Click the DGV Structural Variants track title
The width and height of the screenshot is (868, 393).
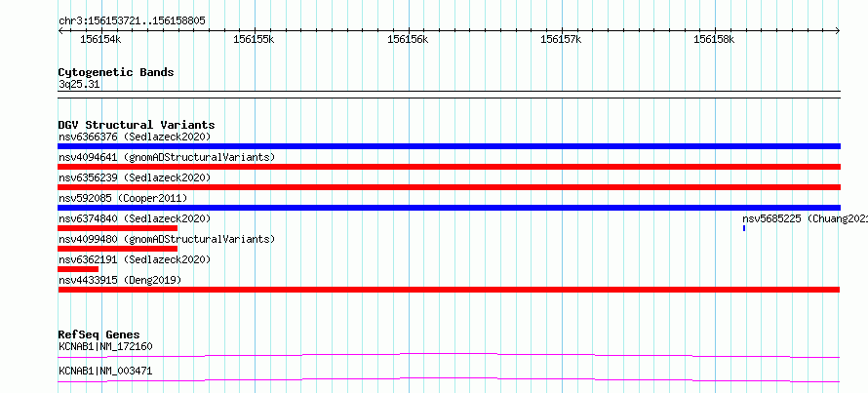click(137, 125)
